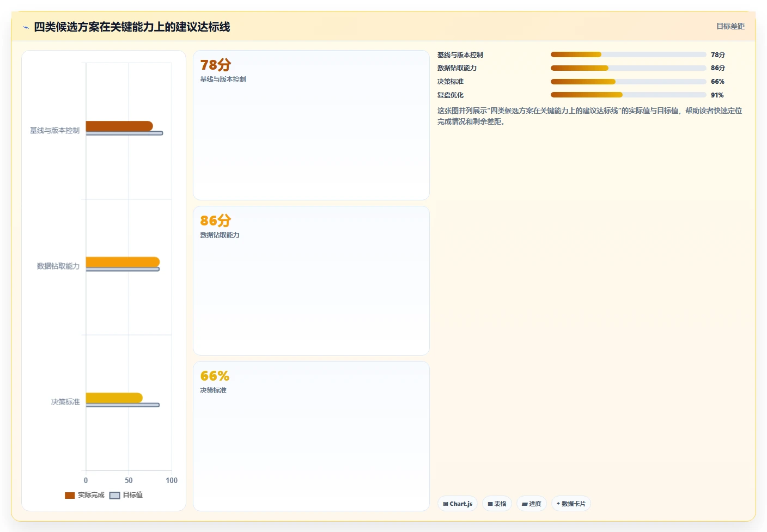Toggle the 目标值 legend swatch
The width and height of the screenshot is (767, 532).
coord(114,496)
